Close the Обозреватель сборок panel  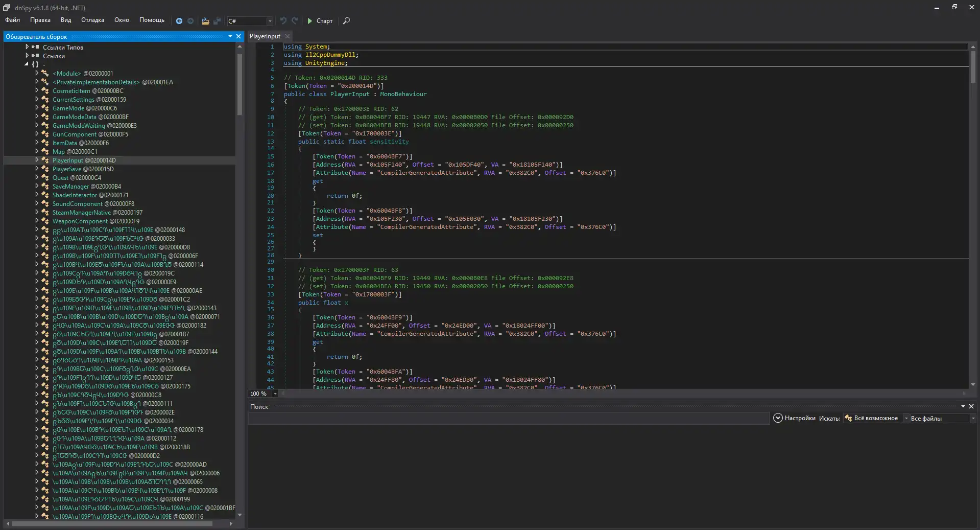(x=238, y=36)
